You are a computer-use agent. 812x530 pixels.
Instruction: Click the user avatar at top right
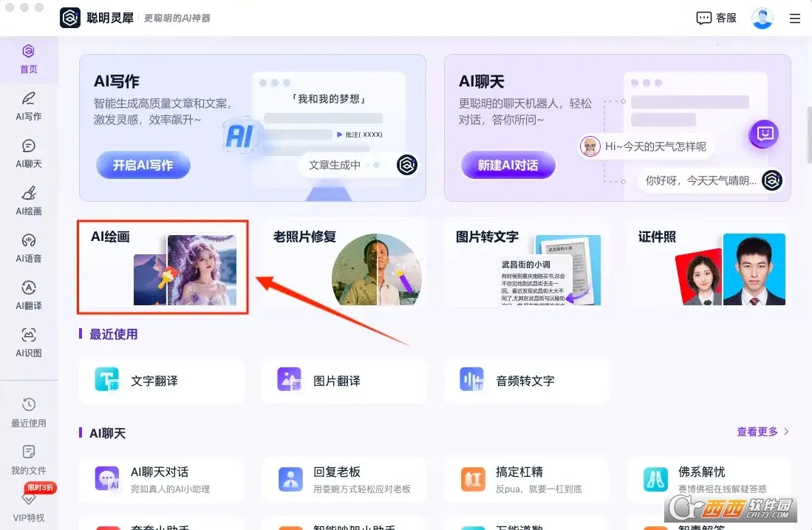pyautogui.click(x=762, y=18)
